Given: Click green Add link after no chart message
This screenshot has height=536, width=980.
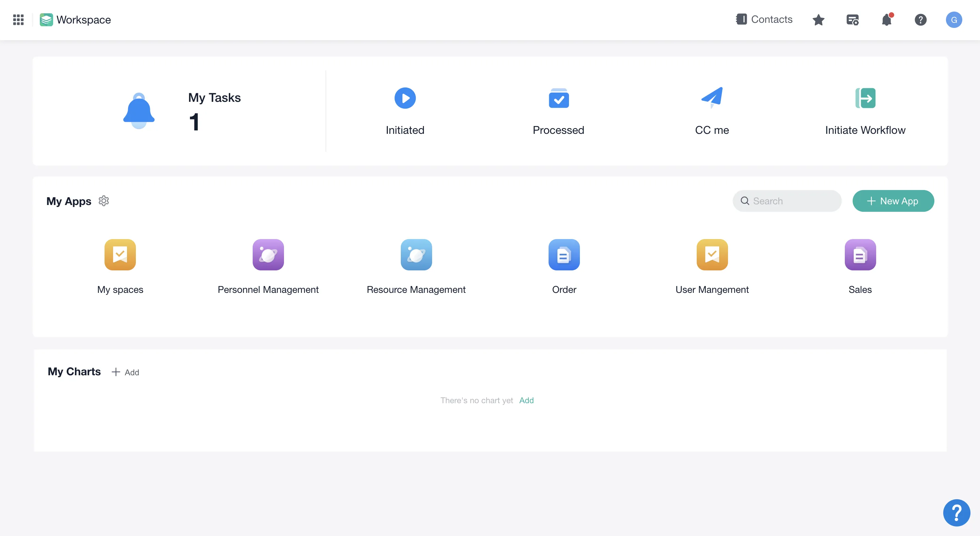Looking at the screenshot, I should [x=526, y=400].
